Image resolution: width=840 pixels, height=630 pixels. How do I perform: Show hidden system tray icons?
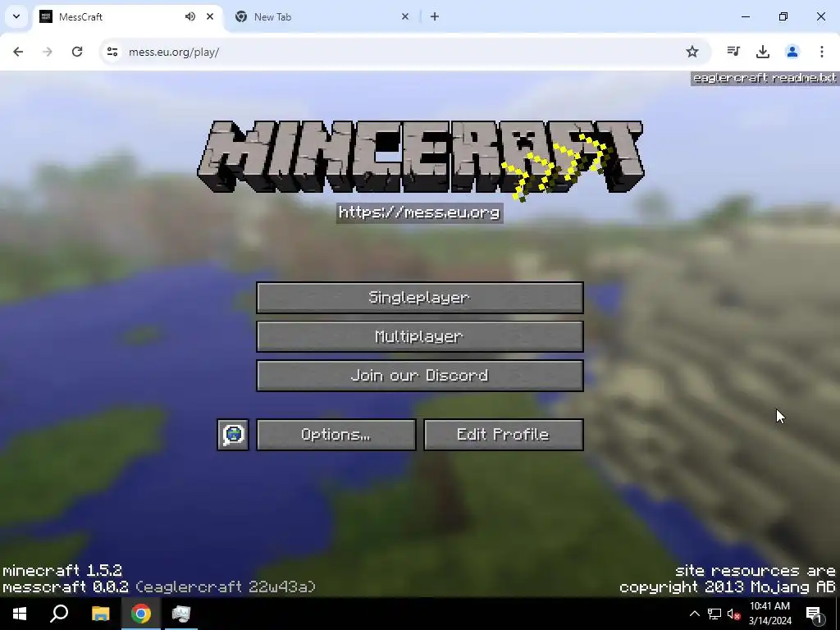pos(694,614)
